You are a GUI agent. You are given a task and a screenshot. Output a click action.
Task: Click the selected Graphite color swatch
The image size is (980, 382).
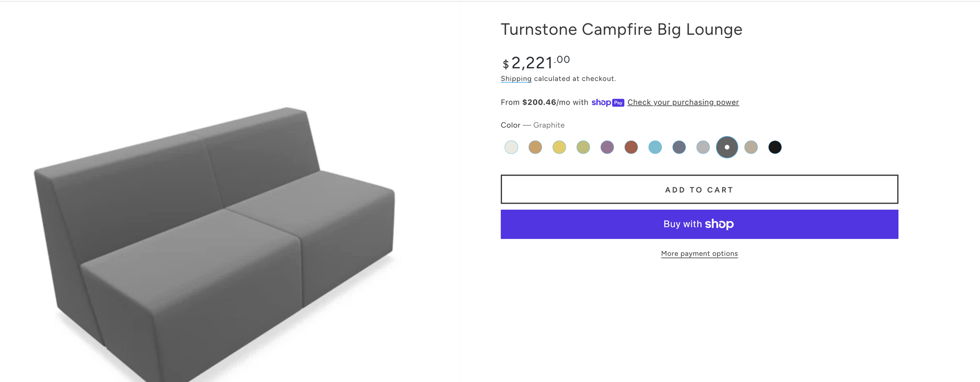pyautogui.click(x=727, y=147)
